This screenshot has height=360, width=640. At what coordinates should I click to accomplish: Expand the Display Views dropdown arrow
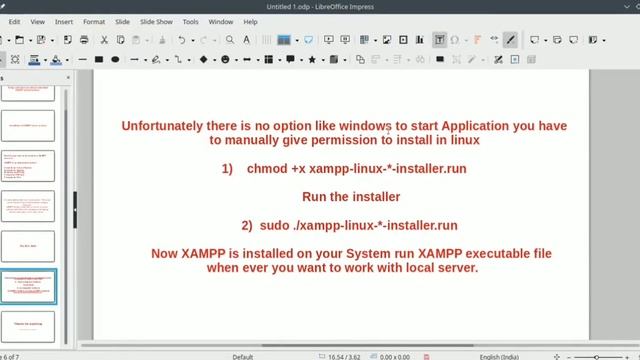pyautogui.click(x=297, y=40)
